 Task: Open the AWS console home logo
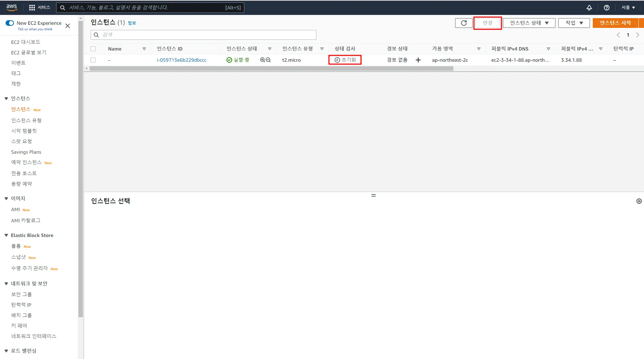11,7
